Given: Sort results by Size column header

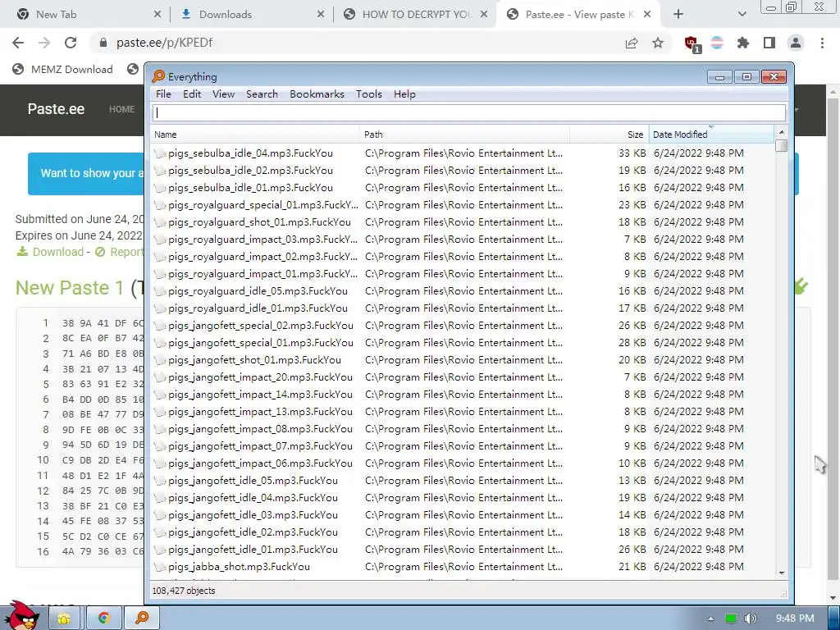Looking at the screenshot, I should [x=609, y=135].
